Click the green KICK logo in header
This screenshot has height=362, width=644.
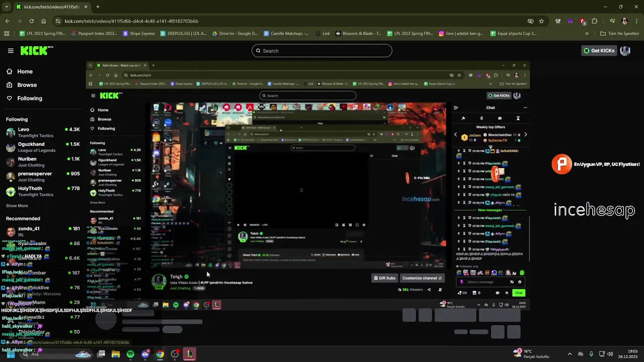(36, 50)
